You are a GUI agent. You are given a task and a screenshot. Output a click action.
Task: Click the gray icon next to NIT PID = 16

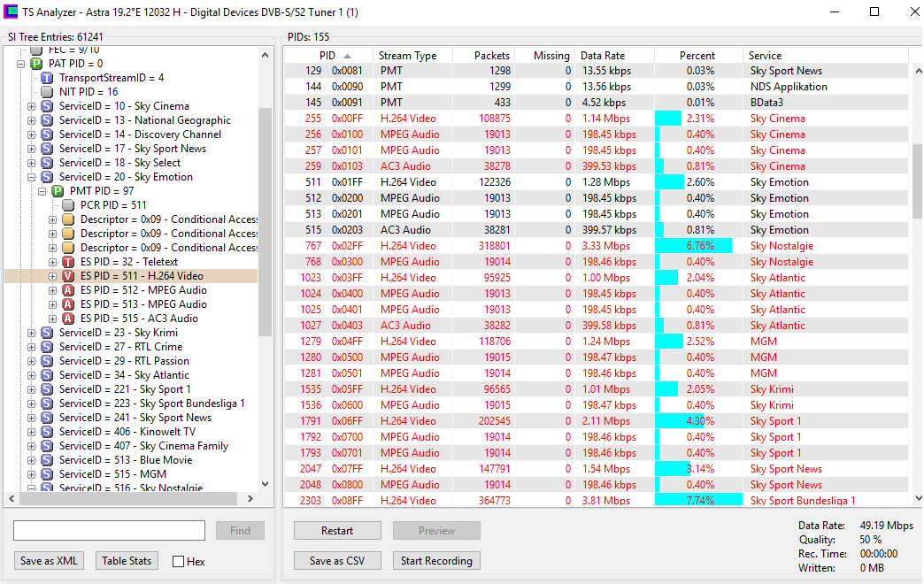coord(47,92)
